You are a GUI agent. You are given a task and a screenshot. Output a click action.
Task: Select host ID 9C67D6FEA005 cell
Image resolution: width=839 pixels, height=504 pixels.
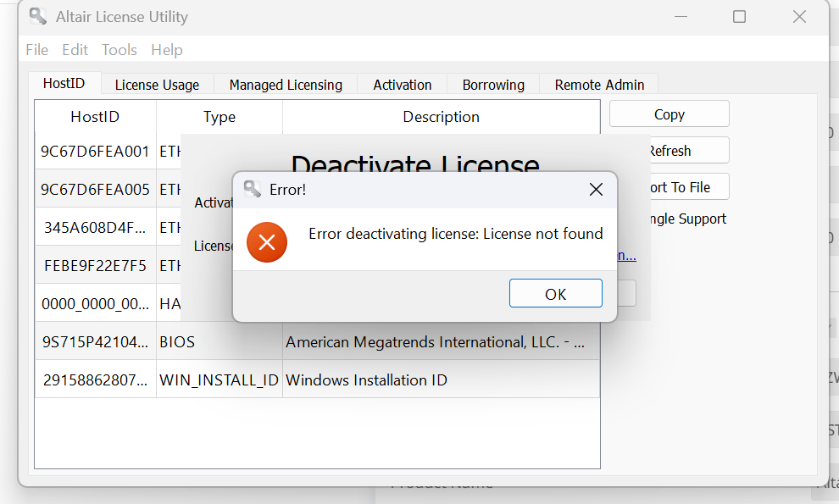[x=95, y=190]
